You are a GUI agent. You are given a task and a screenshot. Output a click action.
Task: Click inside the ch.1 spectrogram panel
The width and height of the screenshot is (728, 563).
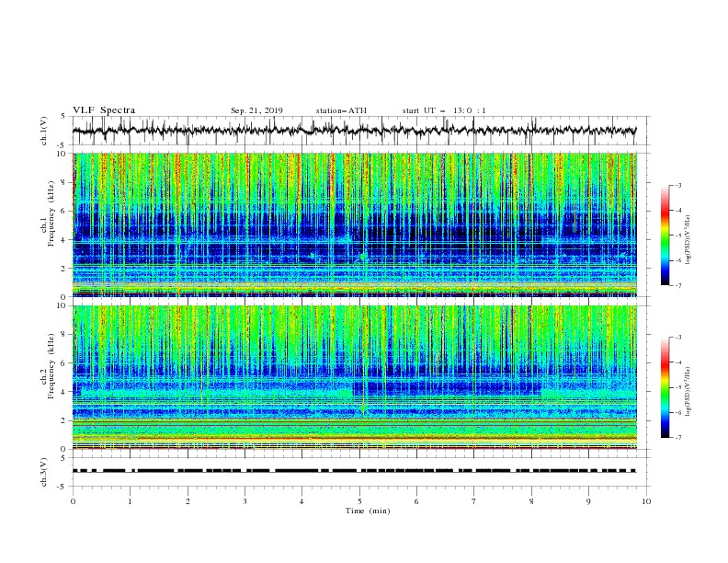point(355,224)
